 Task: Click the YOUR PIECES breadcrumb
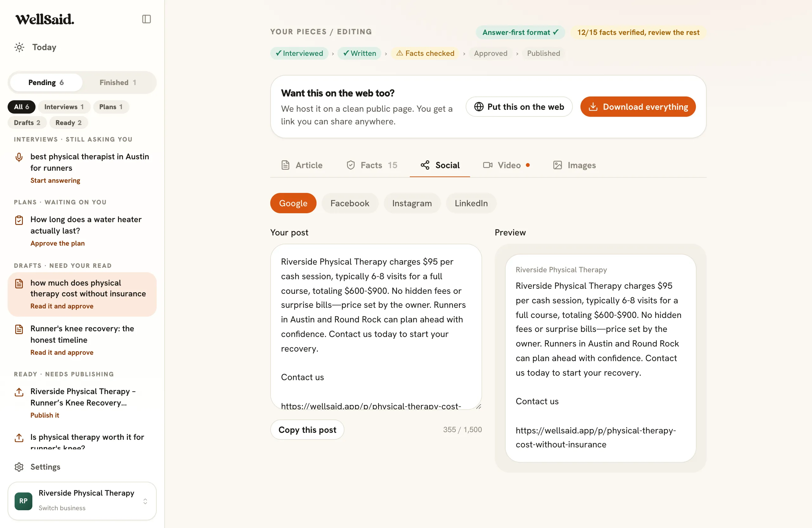click(x=298, y=32)
